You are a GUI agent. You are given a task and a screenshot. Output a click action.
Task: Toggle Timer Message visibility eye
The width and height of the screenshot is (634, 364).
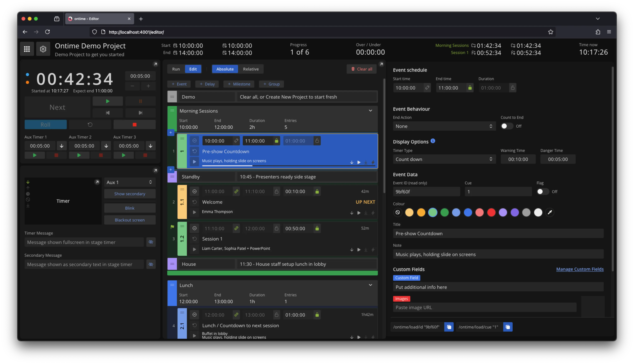point(151,242)
